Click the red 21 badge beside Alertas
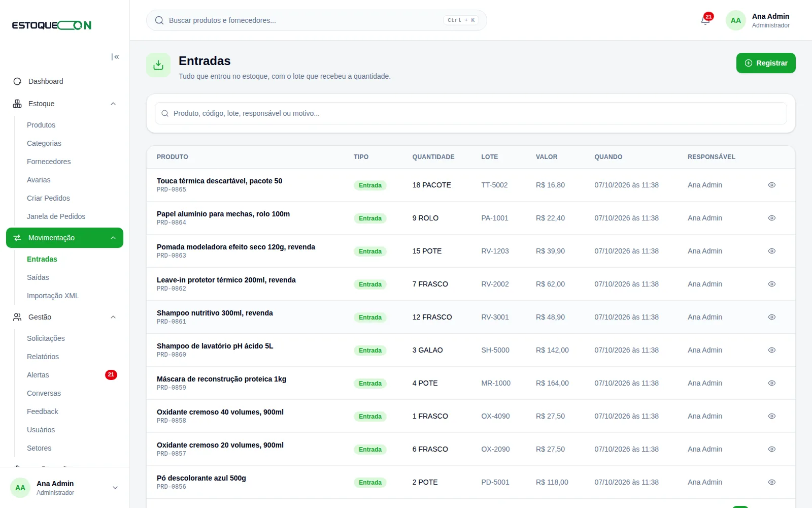The image size is (812, 508). 111,375
